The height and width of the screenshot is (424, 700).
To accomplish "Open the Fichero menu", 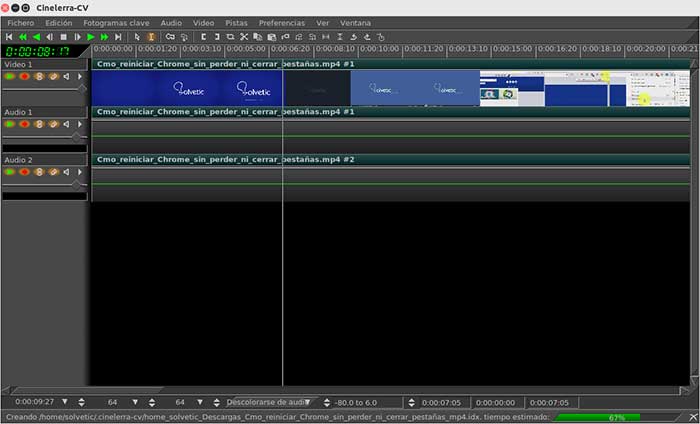I will (20, 21).
